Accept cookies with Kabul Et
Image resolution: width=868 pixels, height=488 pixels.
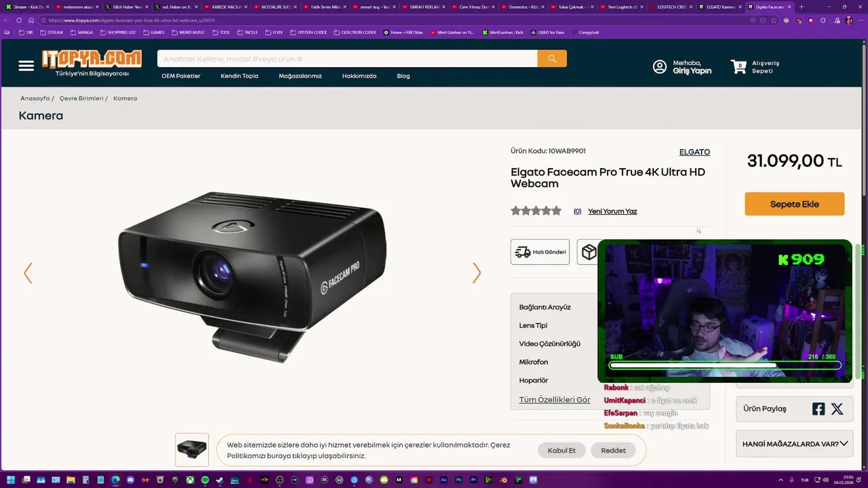pyautogui.click(x=561, y=450)
